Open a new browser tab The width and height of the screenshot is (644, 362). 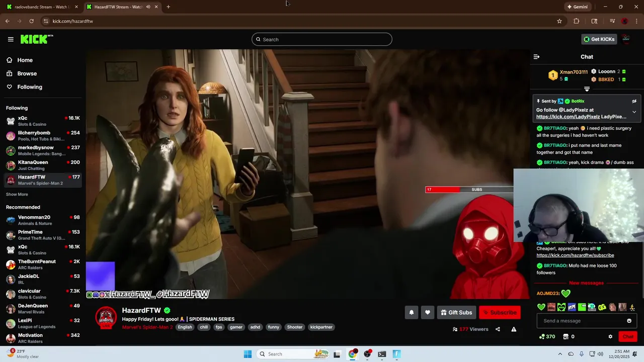168,7
